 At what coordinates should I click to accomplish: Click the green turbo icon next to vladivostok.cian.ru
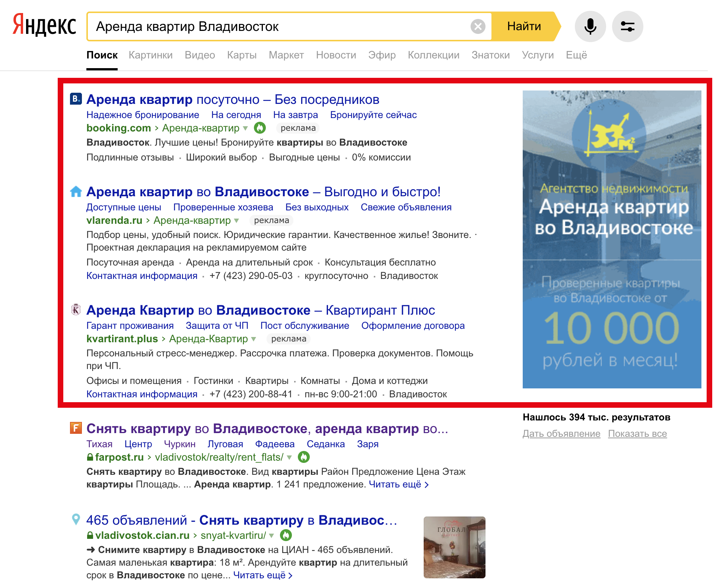click(286, 535)
